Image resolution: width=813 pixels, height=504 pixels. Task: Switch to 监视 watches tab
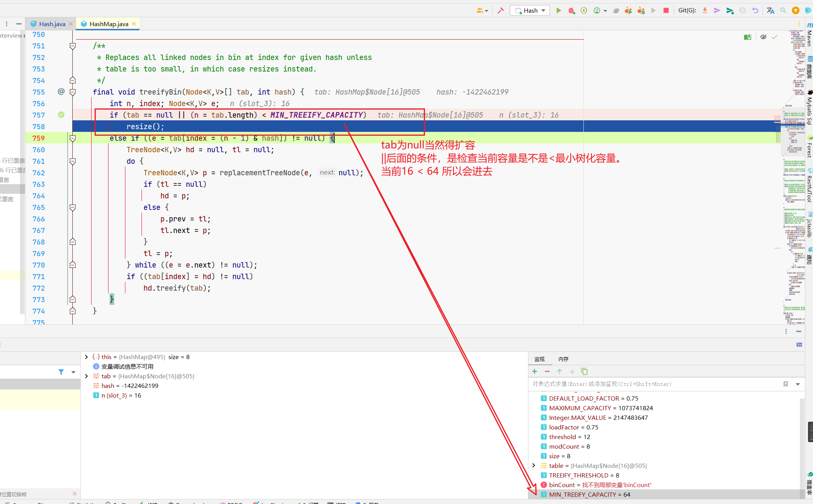(540, 359)
